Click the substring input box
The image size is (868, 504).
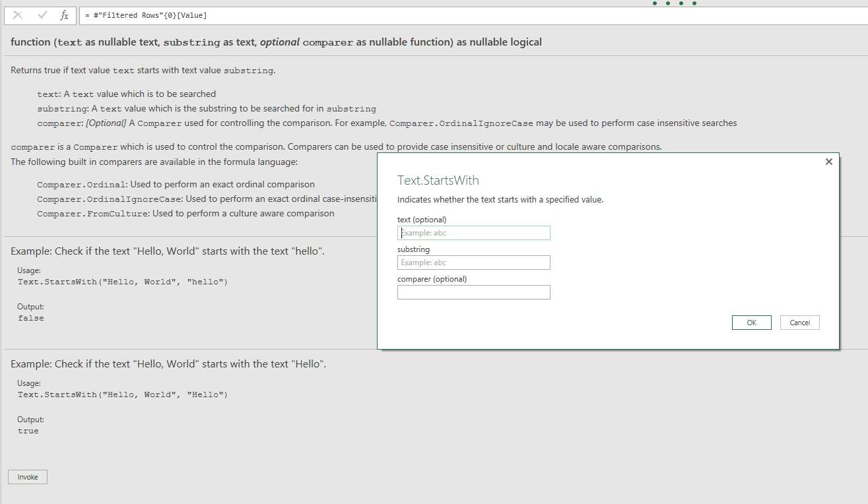coord(473,263)
